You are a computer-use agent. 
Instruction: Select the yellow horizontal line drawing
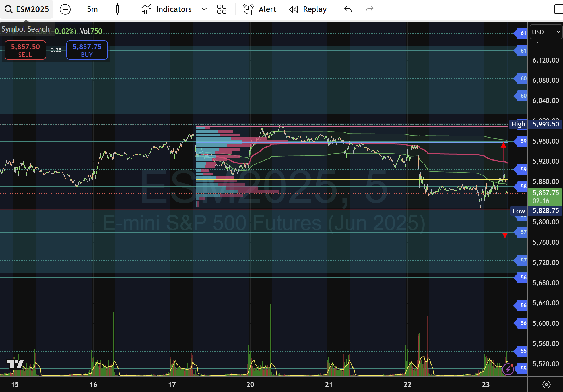[352, 180]
